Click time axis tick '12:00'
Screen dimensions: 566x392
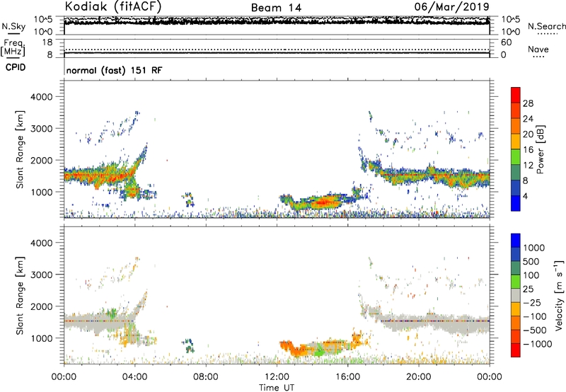tap(277, 377)
